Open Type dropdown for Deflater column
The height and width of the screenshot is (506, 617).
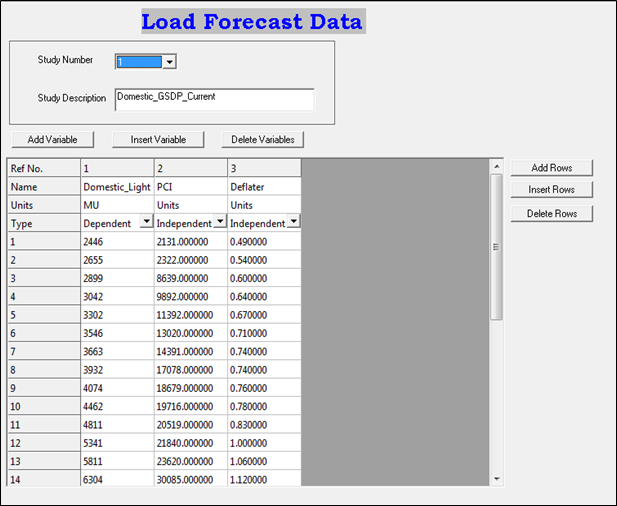click(294, 222)
